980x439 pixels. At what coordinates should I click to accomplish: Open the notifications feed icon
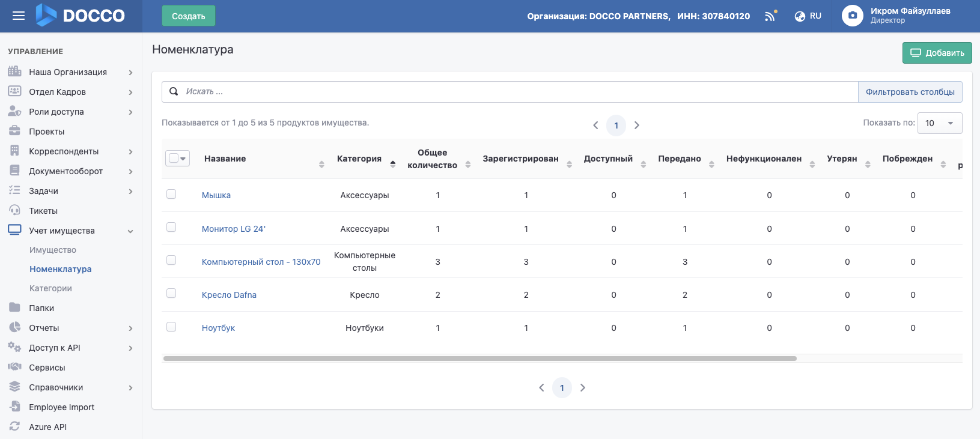point(770,16)
